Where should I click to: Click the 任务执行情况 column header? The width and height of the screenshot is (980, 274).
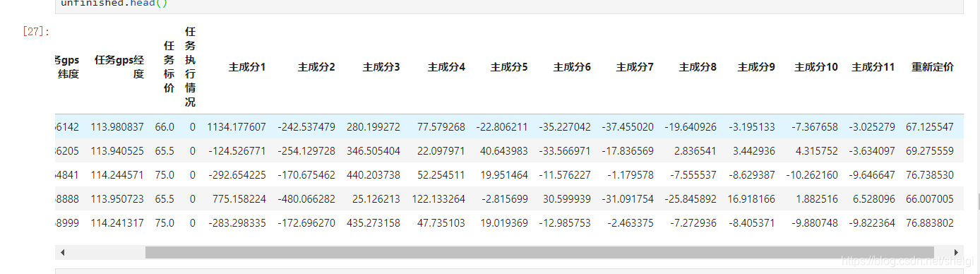tap(190, 67)
